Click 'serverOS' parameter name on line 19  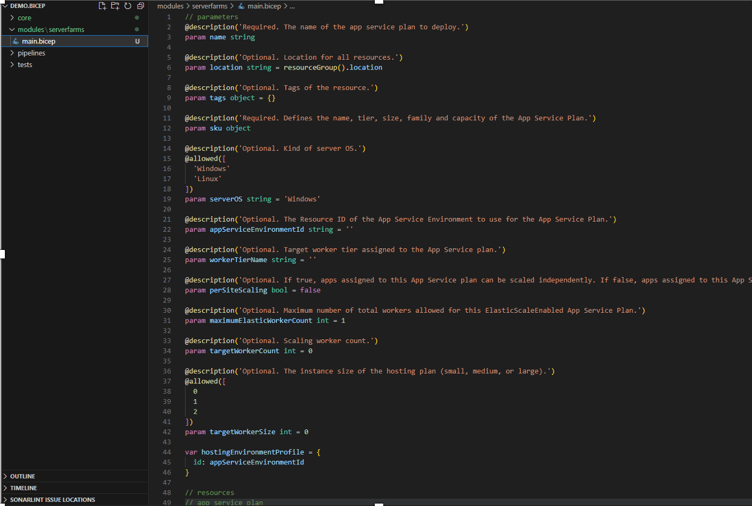click(226, 199)
